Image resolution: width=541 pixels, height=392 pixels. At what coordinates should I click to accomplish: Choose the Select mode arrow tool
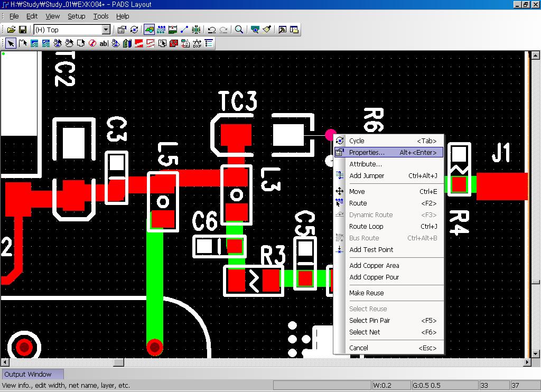(x=11, y=43)
